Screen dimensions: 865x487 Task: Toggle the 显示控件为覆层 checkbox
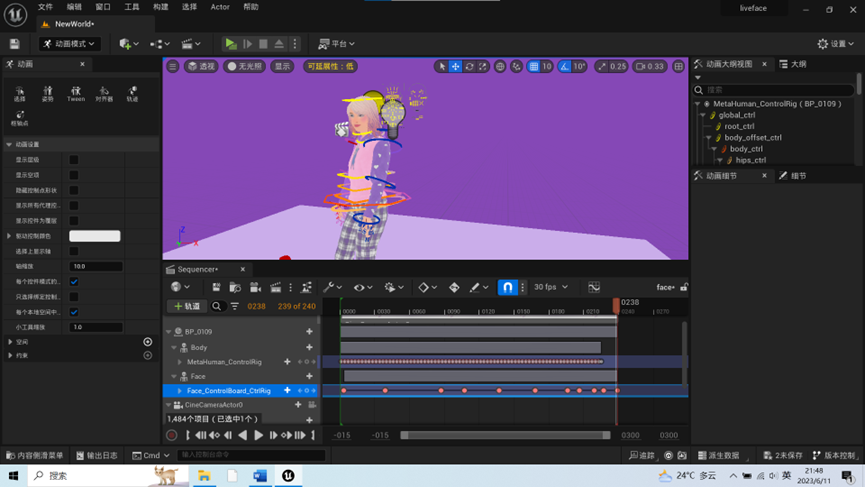coord(73,221)
